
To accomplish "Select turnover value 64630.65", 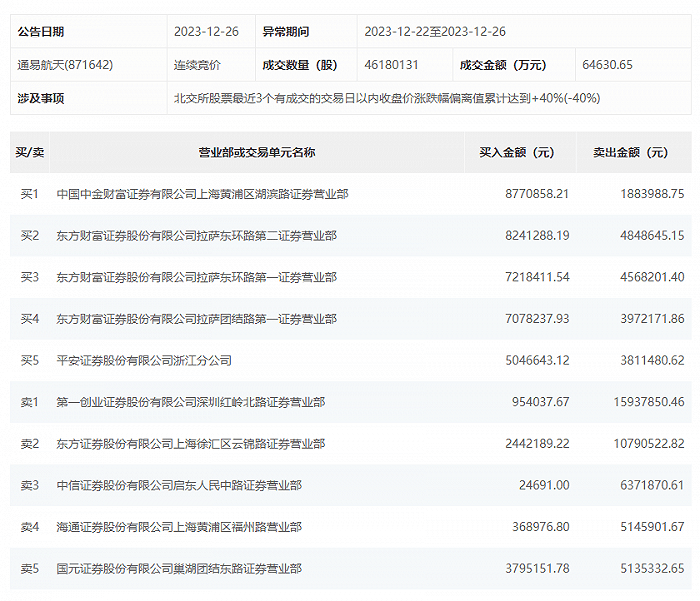I will point(607,65).
